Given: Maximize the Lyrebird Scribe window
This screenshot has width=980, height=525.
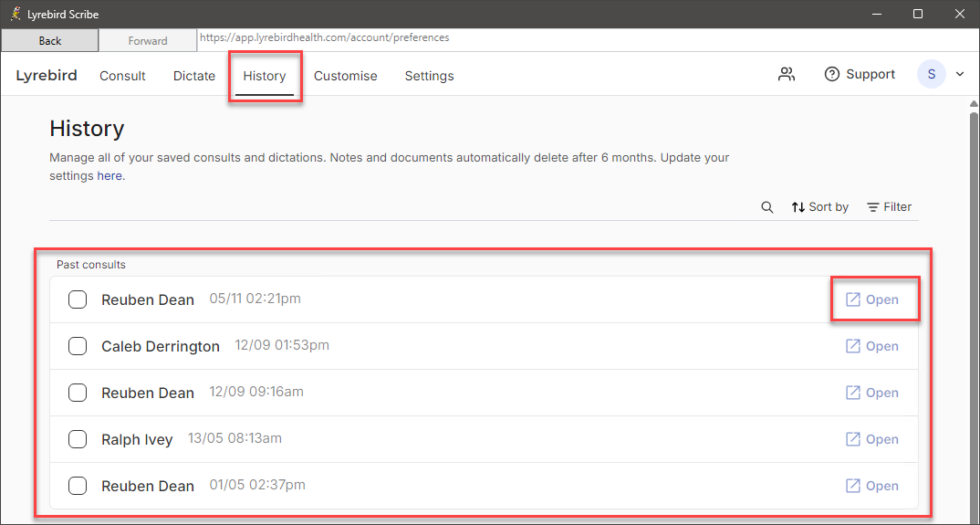Looking at the screenshot, I should click(x=918, y=14).
